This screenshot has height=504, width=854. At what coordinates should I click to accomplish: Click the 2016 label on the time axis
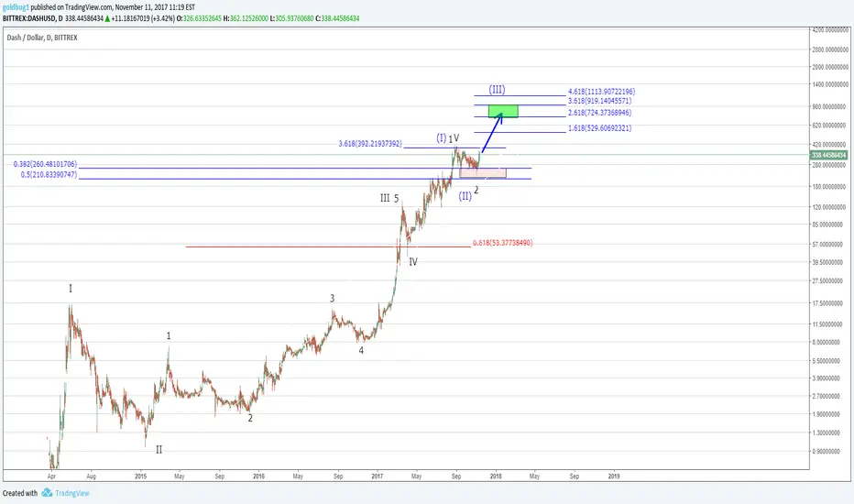(x=258, y=477)
